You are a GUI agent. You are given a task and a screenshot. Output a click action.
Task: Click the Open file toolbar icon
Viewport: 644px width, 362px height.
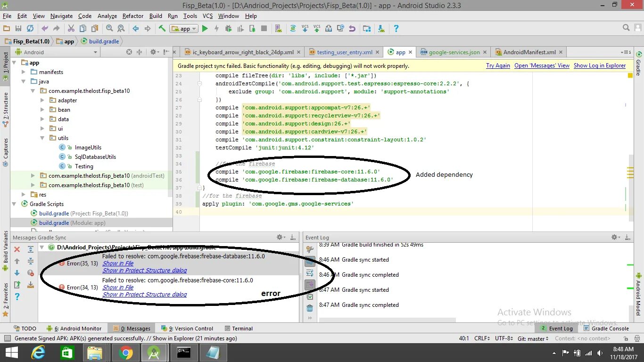(x=7, y=29)
